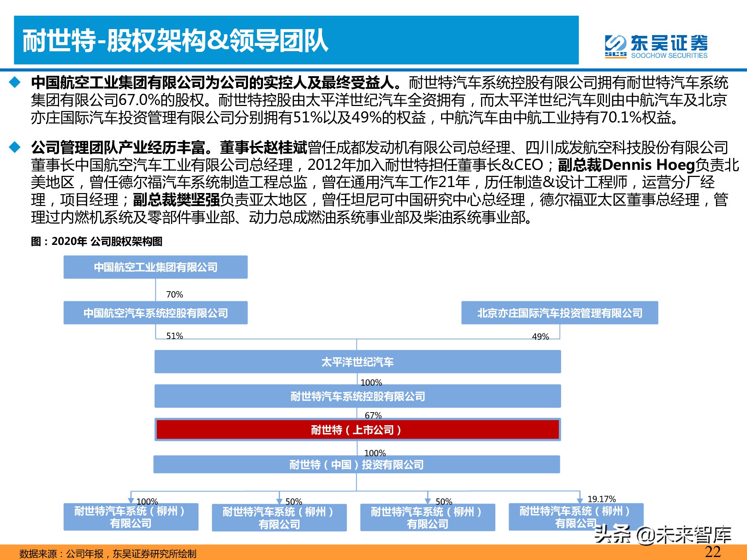Click the Soochow Securities logo

[x=656, y=47]
